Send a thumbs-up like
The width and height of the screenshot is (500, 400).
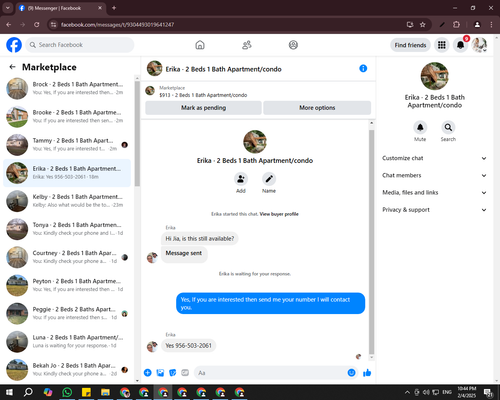(367, 373)
